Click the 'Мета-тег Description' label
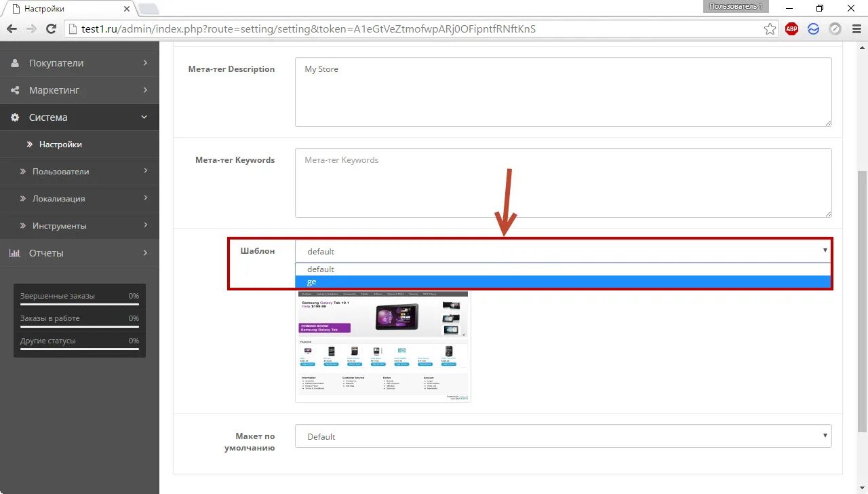This screenshot has width=868, height=494. point(231,69)
